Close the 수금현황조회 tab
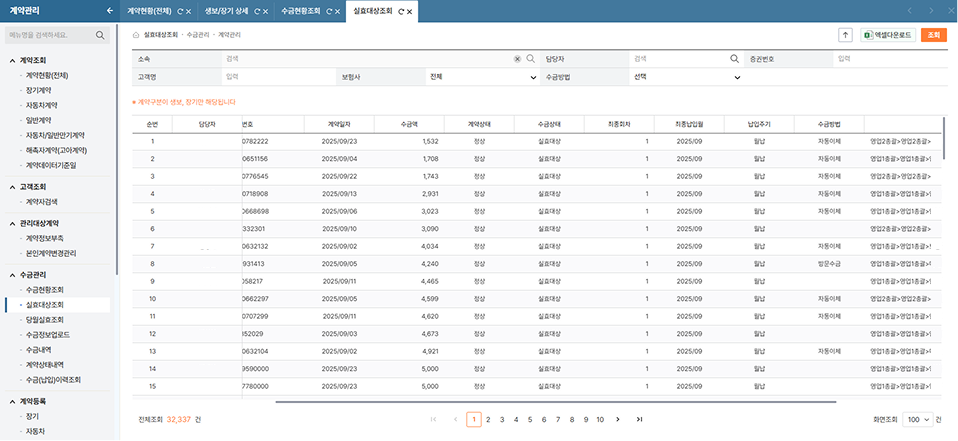 (338, 11)
